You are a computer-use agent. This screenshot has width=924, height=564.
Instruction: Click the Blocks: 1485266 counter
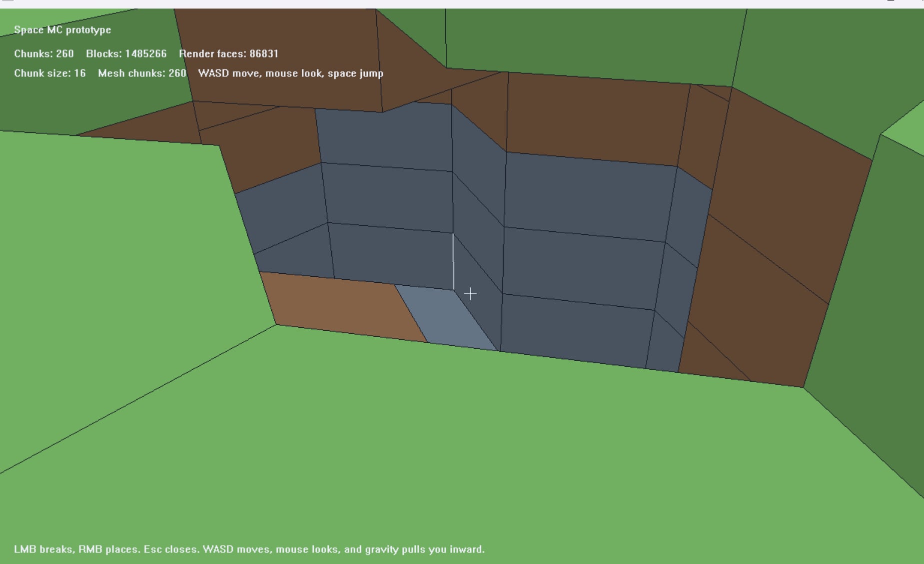point(126,54)
